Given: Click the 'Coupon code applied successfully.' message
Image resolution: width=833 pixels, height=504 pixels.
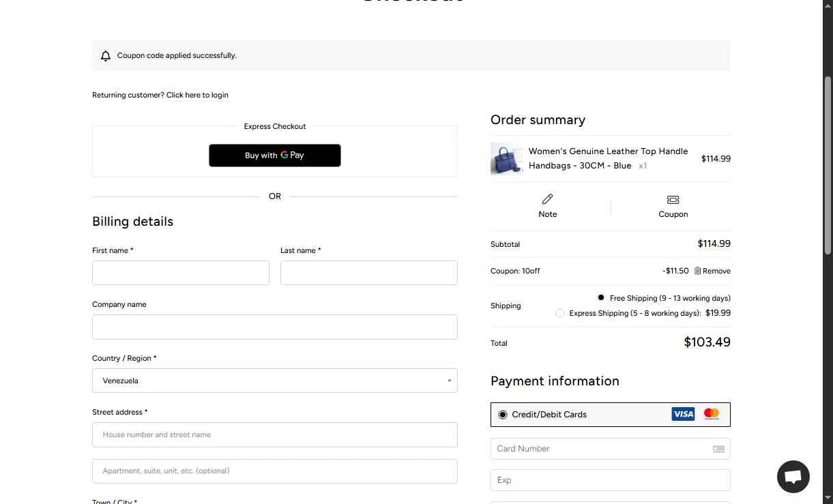Looking at the screenshot, I should click(177, 56).
